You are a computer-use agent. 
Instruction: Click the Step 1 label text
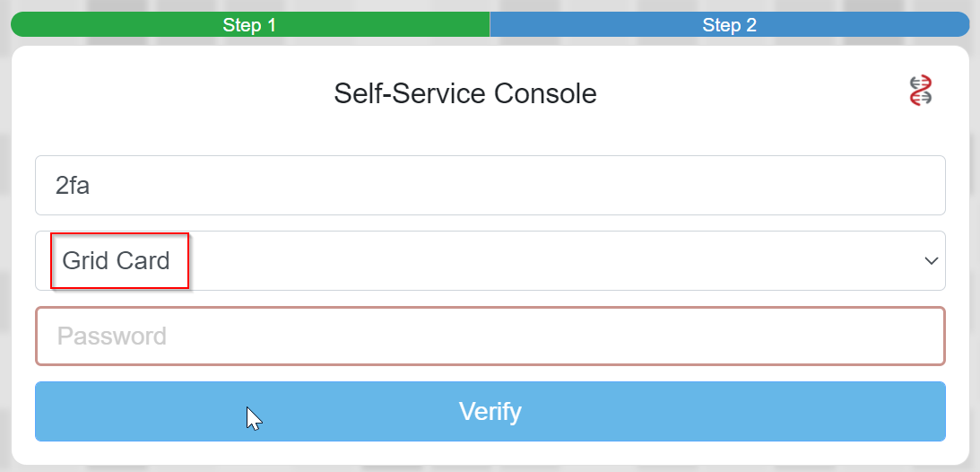[249, 25]
